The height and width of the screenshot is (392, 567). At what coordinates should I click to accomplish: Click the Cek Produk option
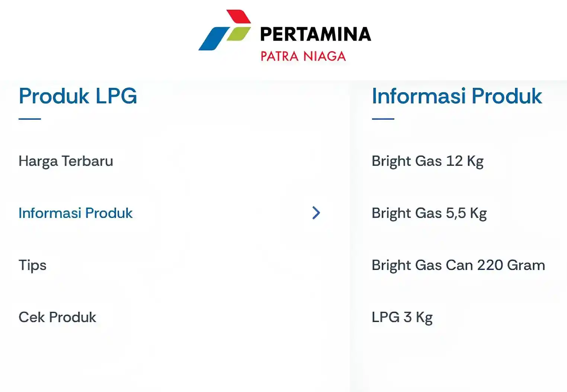57,317
